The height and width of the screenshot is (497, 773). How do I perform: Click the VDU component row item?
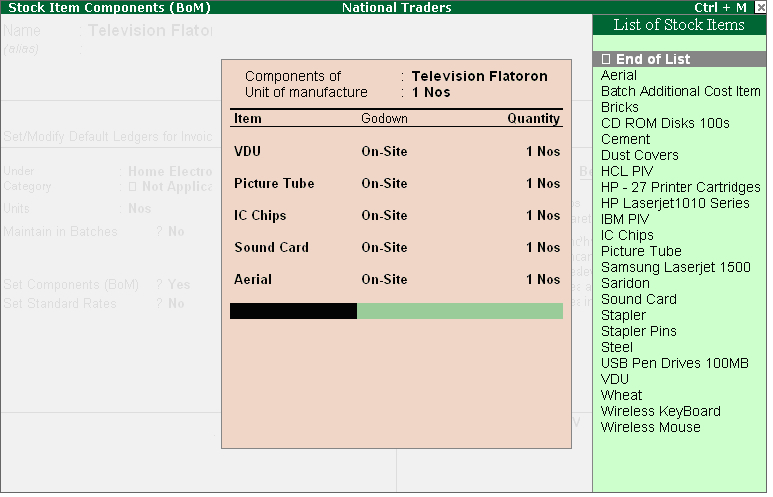pyautogui.click(x=247, y=151)
